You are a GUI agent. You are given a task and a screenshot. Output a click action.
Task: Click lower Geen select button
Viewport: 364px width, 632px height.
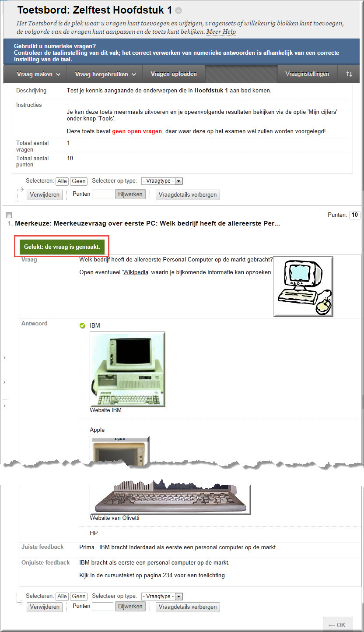click(x=79, y=597)
